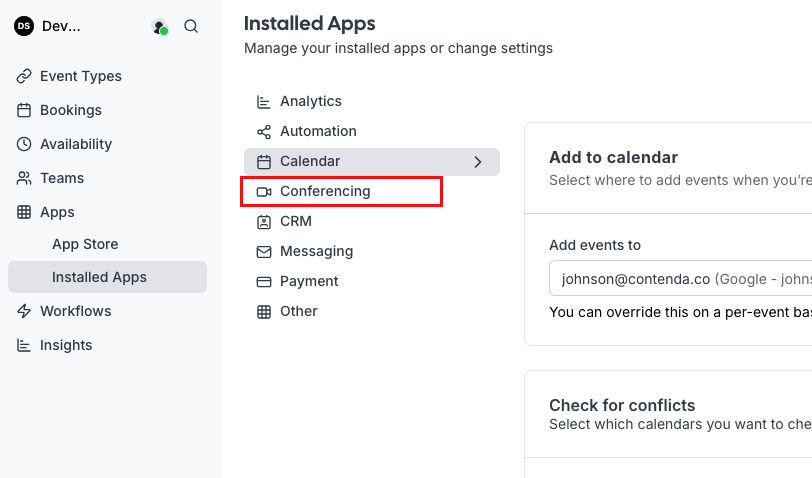Select the Conferencing app category
Image resolution: width=812 pixels, height=478 pixels.
click(x=324, y=191)
